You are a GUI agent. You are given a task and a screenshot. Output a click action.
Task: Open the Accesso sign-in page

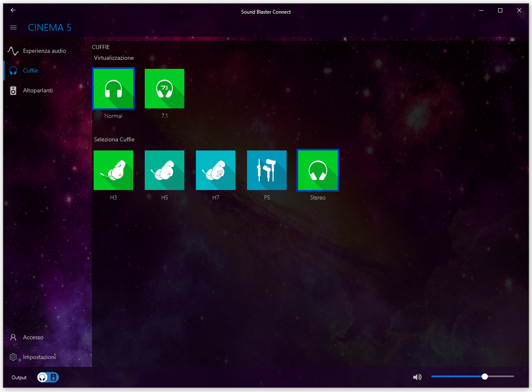pos(47,337)
